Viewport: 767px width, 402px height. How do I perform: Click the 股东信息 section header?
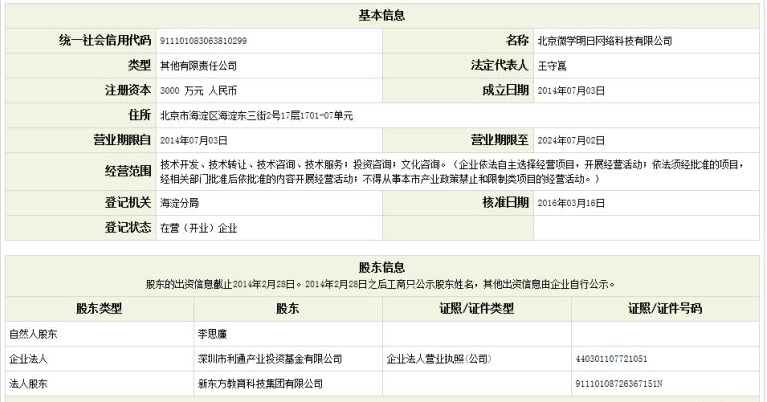382,268
